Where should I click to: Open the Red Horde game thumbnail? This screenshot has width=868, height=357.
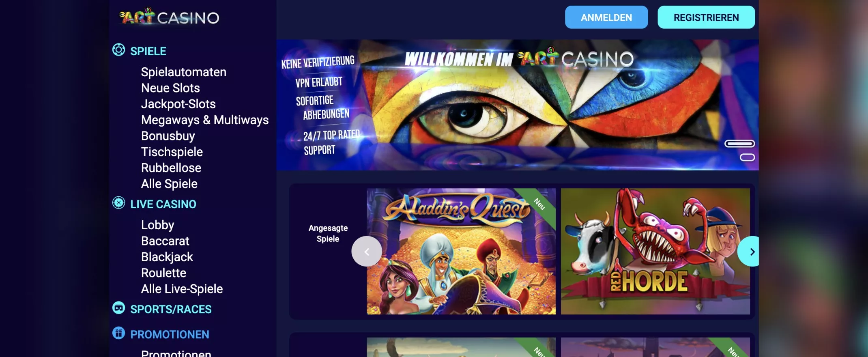coord(655,252)
